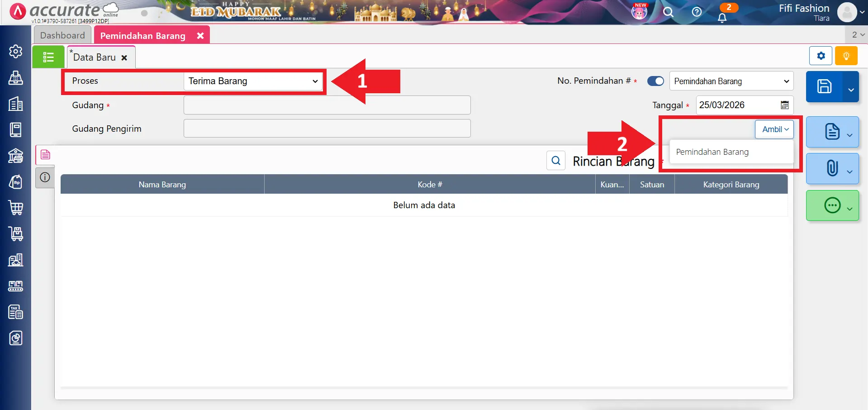Screen dimensions: 868x410
Task: Switch to the Dashboard tab
Action: coord(62,35)
